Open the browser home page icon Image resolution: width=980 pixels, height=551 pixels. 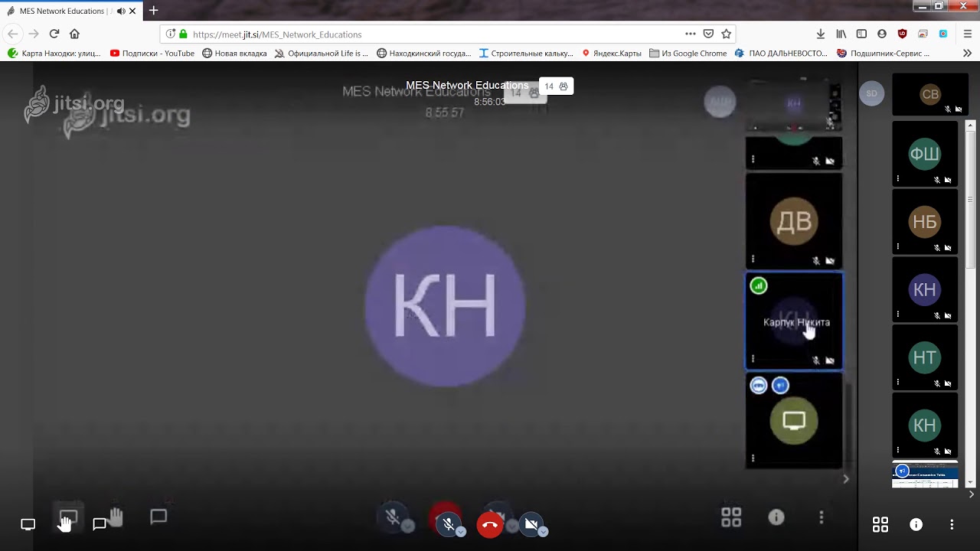pyautogui.click(x=74, y=34)
